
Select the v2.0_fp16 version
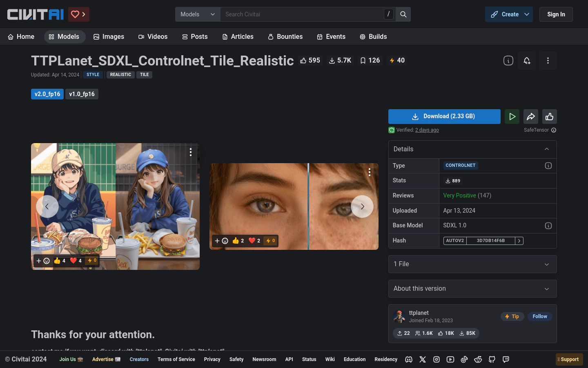click(47, 94)
